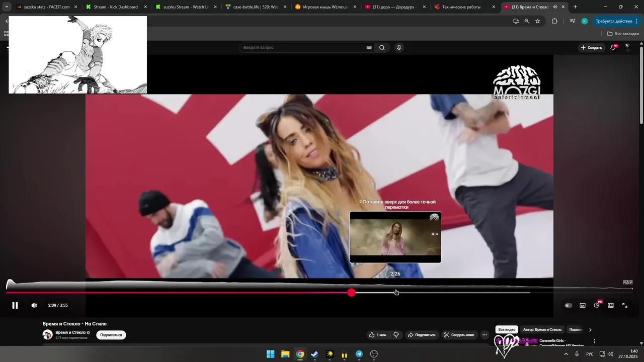
Task: Open the tab search dropdown arrow
Action: click(x=7, y=7)
